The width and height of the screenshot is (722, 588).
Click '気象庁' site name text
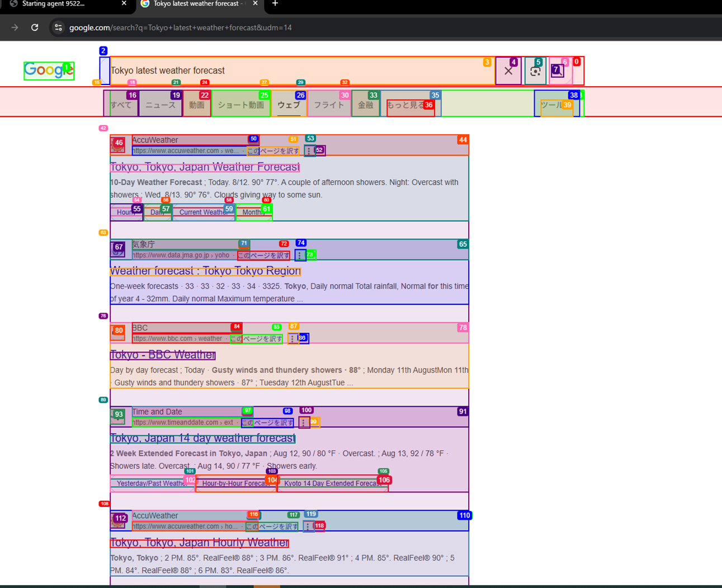tap(143, 244)
